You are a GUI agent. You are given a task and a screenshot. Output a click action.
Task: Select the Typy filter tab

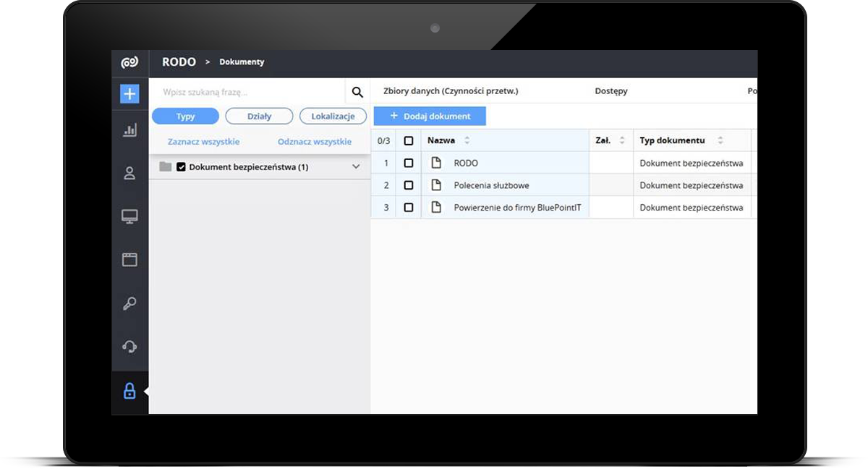click(x=185, y=117)
